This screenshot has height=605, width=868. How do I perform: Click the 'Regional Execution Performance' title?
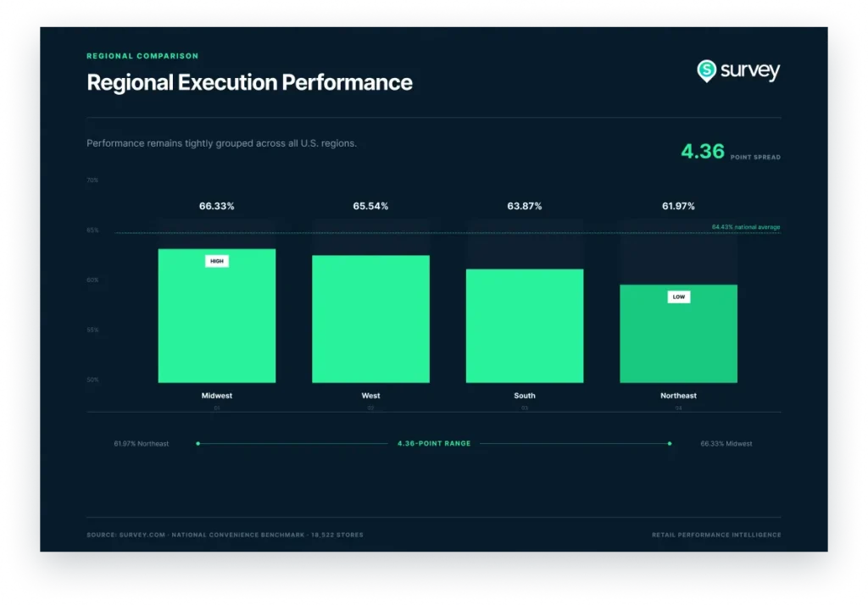coord(249,82)
